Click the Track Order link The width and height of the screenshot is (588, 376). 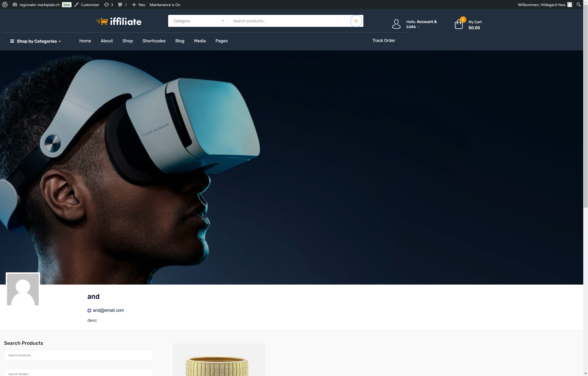(383, 41)
